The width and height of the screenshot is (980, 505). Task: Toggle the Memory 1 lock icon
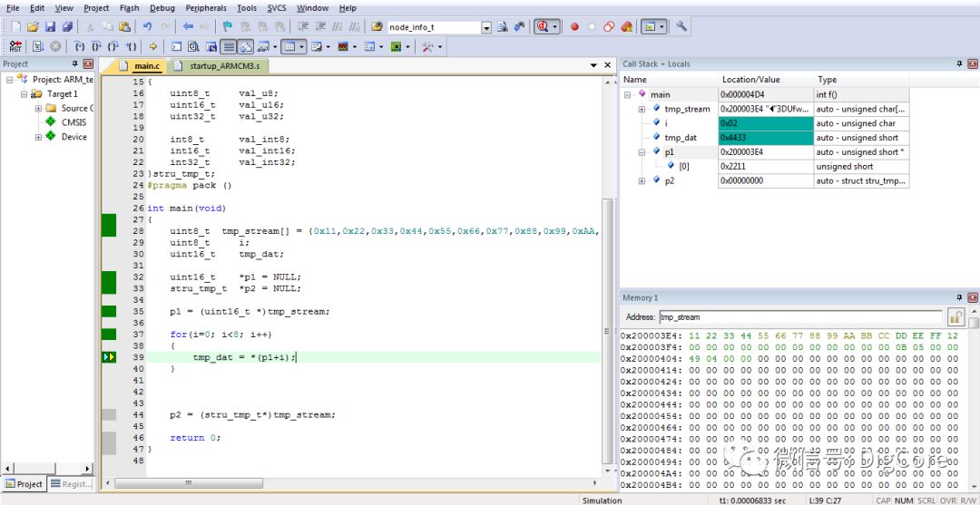(x=956, y=317)
